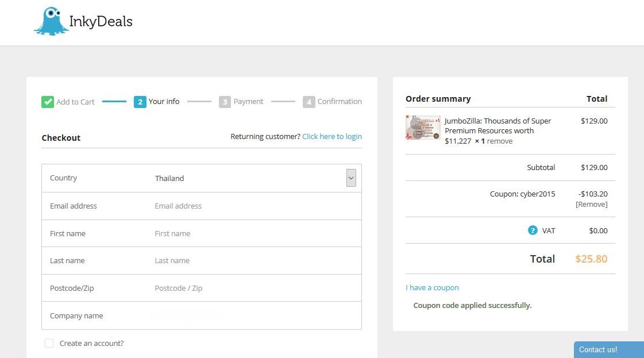Focus the First name input field
Screen dimensions: 644x358
[x=255, y=233]
